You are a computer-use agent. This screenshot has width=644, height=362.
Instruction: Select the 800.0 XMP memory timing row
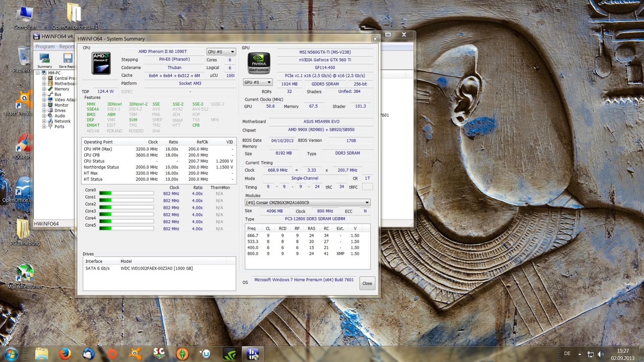pyautogui.click(x=308, y=254)
